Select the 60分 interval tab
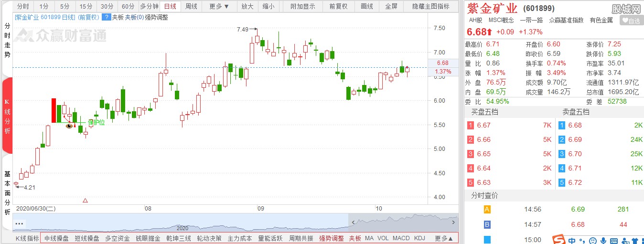Viewport: 644px width, 244px height. tap(128, 7)
